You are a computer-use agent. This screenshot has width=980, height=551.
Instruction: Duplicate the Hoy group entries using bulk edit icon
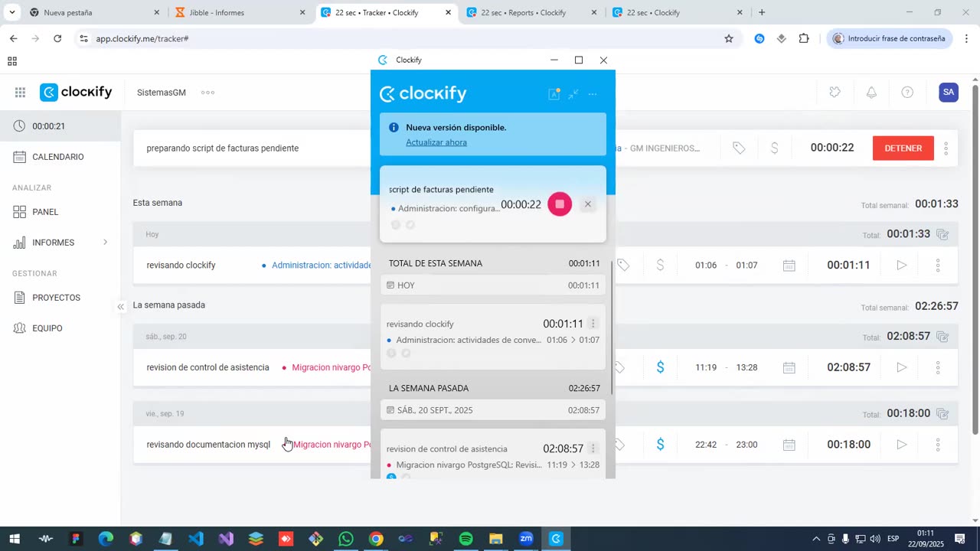942,234
